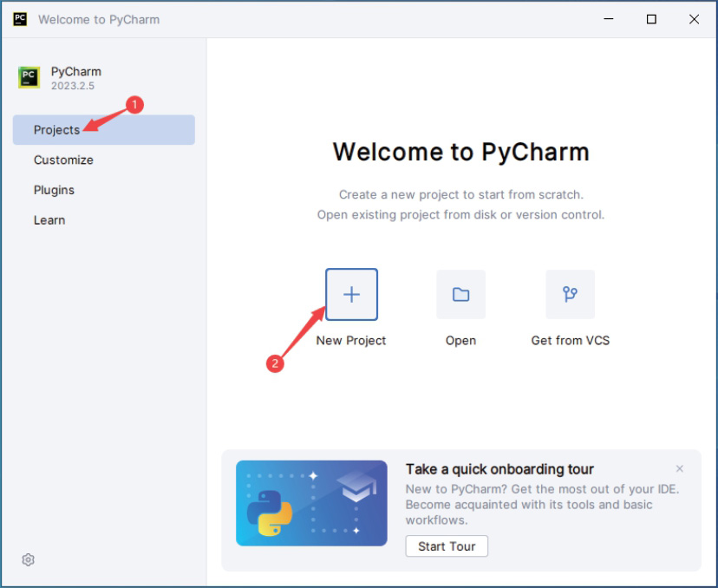Click the PyCharm logo in the sidebar

click(29, 77)
